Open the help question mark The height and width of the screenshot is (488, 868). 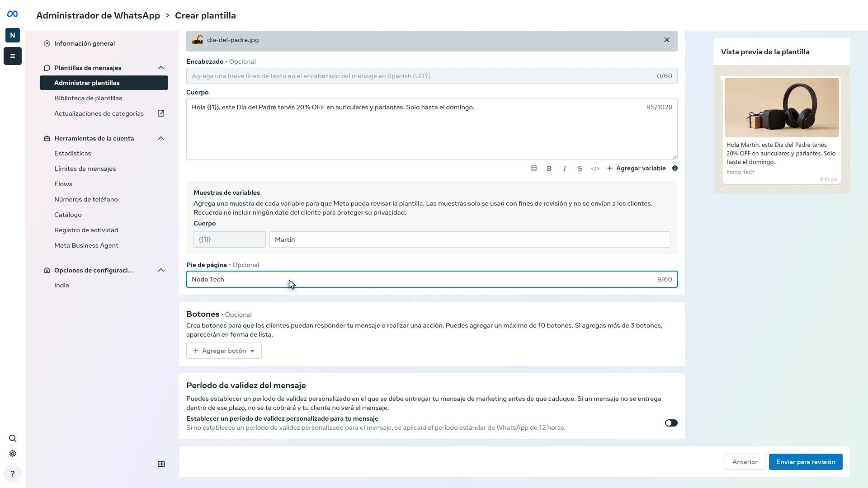[13, 474]
